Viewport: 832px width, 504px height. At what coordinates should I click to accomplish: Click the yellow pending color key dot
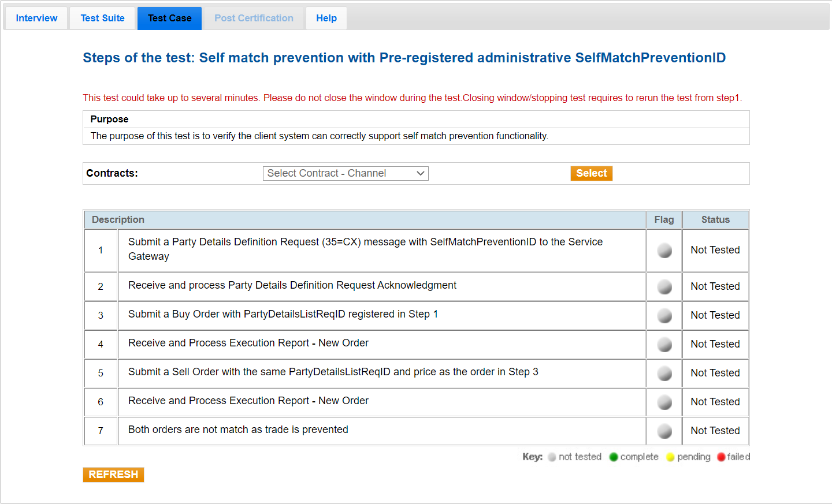pos(670,457)
